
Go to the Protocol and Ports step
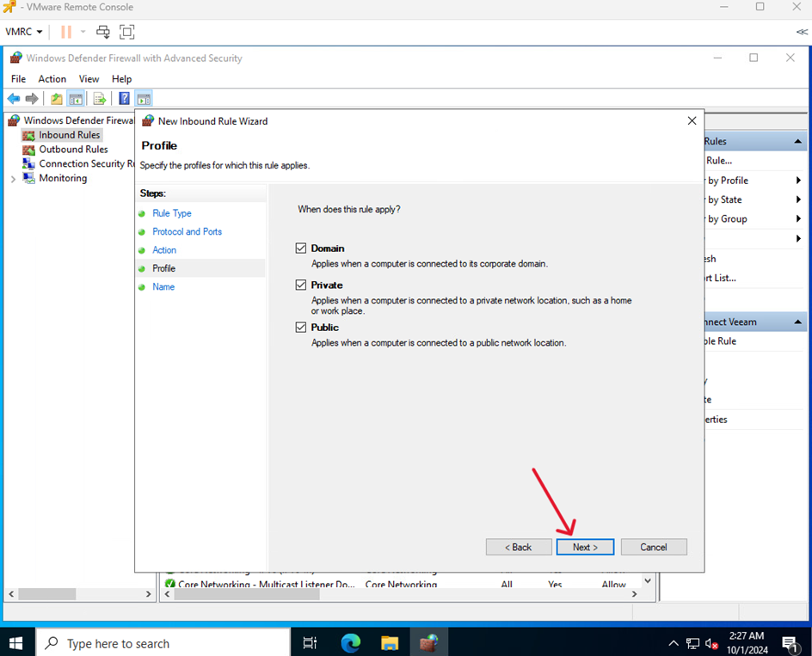[187, 232]
